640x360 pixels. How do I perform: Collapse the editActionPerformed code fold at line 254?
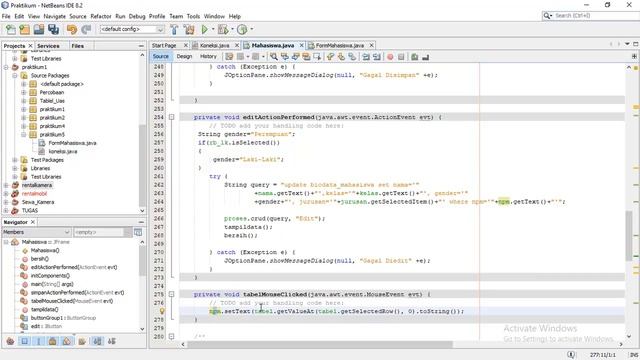point(171,117)
